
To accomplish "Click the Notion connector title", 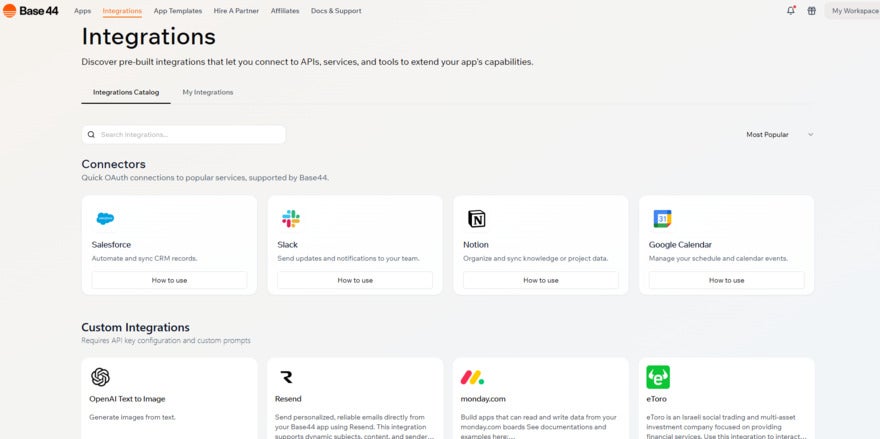I will 476,245.
